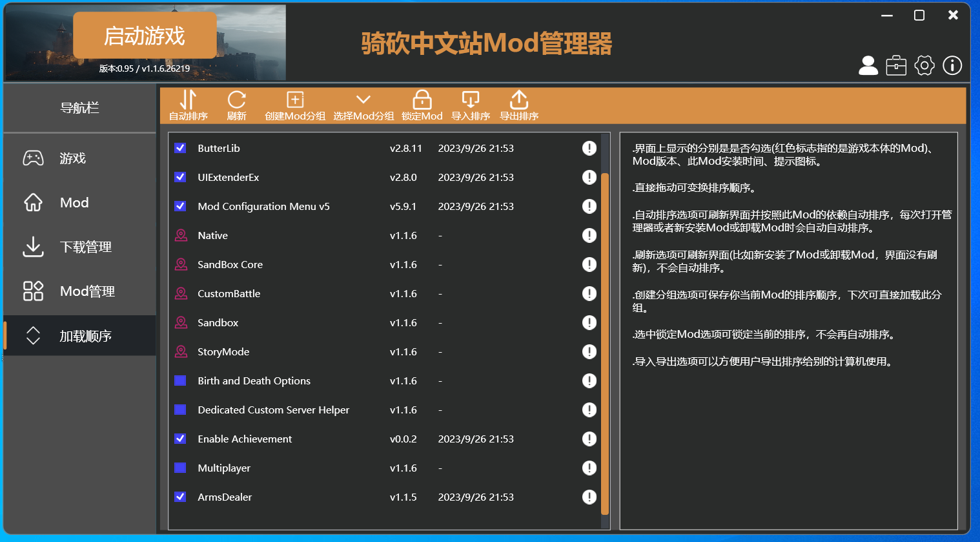
Task: Click the version text 版本:0.95 / v1.1.6.26219
Action: (x=145, y=68)
